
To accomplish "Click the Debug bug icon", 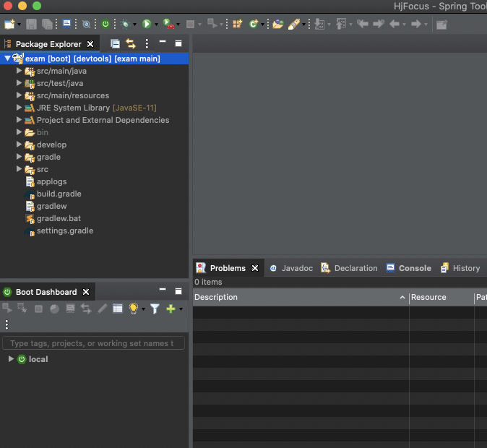I will coord(126,24).
